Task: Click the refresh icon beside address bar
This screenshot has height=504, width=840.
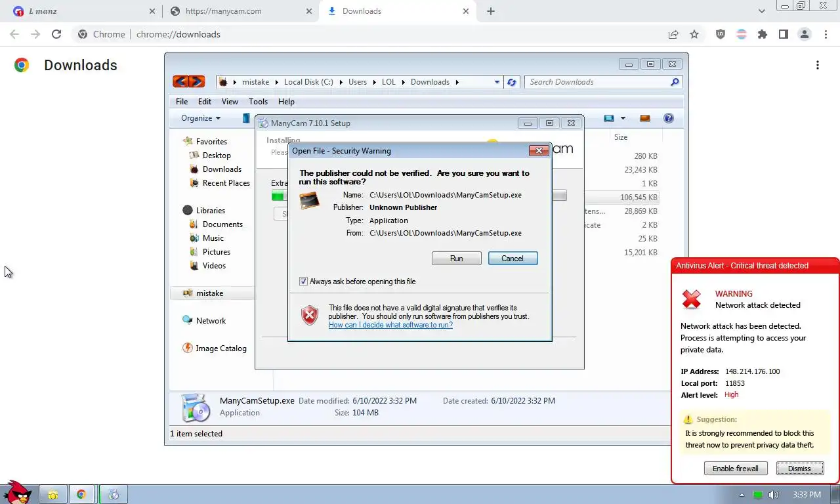Action: point(512,82)
